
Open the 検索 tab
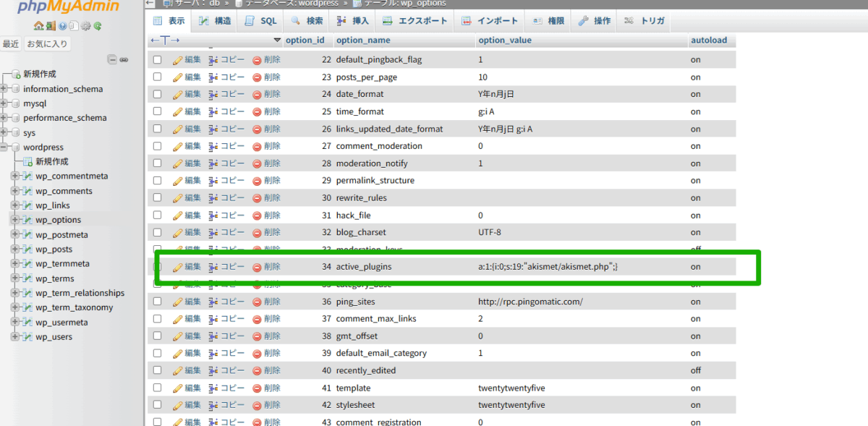tap(307, 21)
